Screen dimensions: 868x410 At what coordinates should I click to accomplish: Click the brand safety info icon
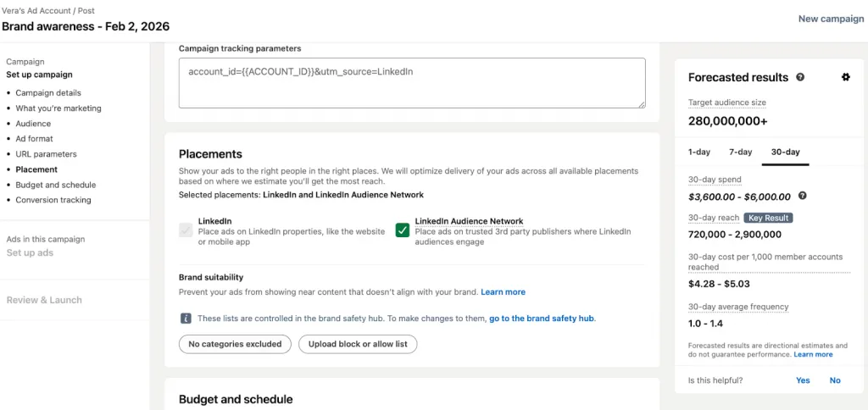click(186, 319)
